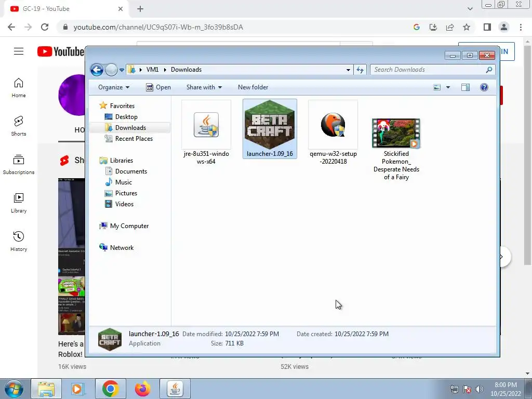
Task: Open History in YouTube sidebar
Action: pyautogui.click(x=19, y=241)
